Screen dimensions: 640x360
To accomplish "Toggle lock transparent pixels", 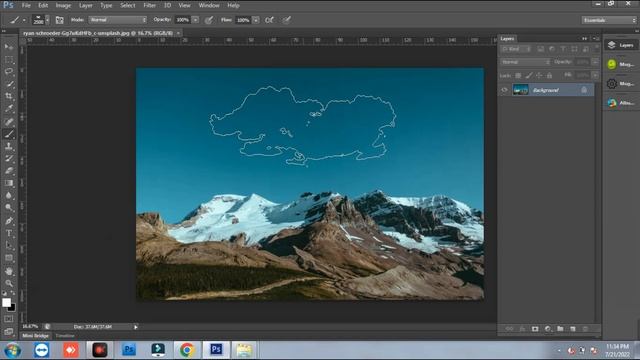I will coord(518,76).
